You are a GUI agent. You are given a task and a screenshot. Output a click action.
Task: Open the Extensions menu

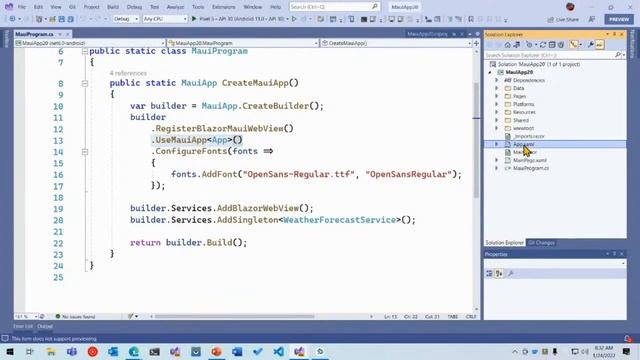[x=224, y=7]
